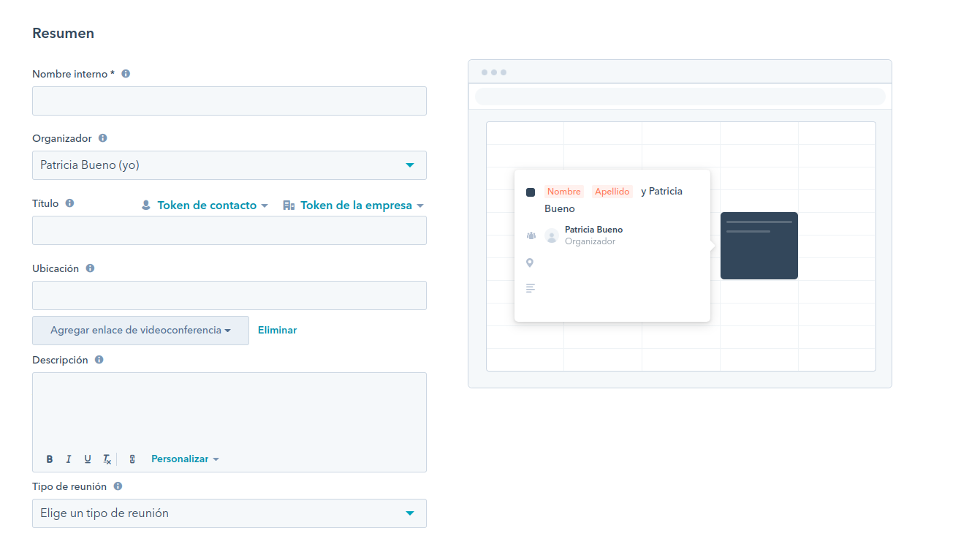
Task: Click the info icon next to Título
Action: click(69, 203)
